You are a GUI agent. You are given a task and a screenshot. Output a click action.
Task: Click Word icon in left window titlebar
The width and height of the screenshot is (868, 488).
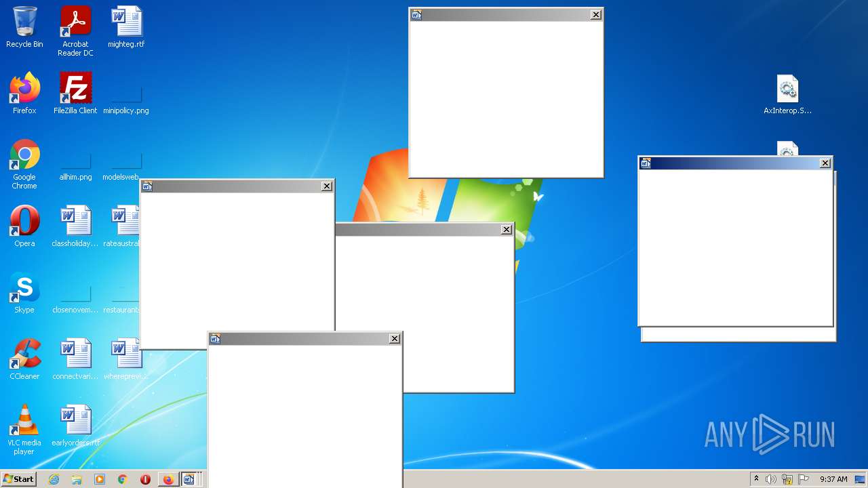pos(147,186)
